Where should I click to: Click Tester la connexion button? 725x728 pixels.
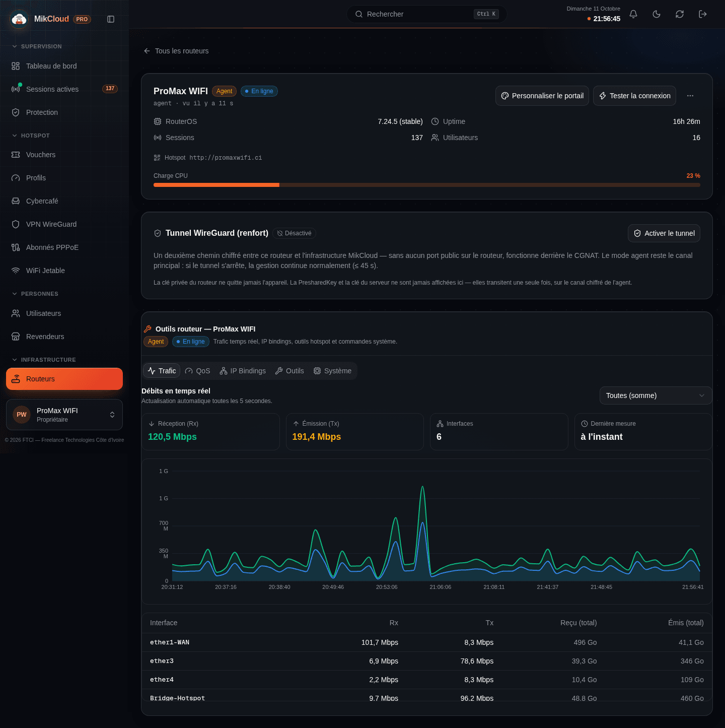634,96
